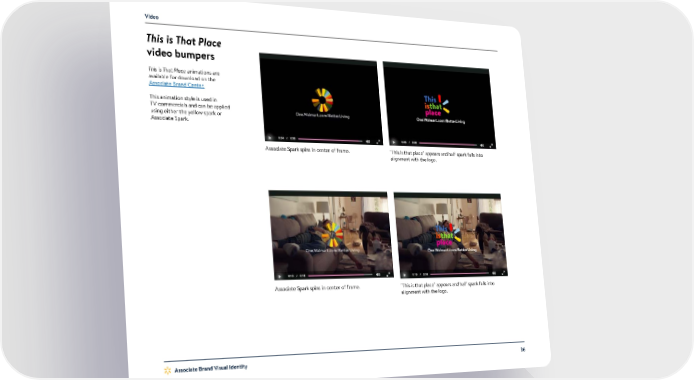This screenshot has width=694, height=380.
Task: Click the 'Associate Spark spins' caption under black video
Action: point(307,150)
